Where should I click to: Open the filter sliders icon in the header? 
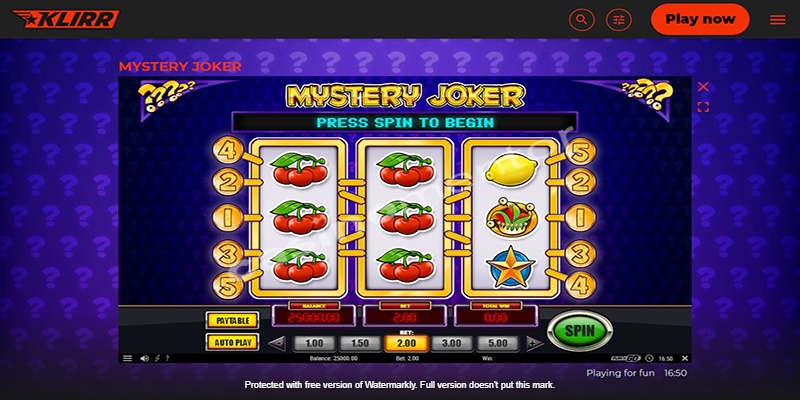point(619,20)
